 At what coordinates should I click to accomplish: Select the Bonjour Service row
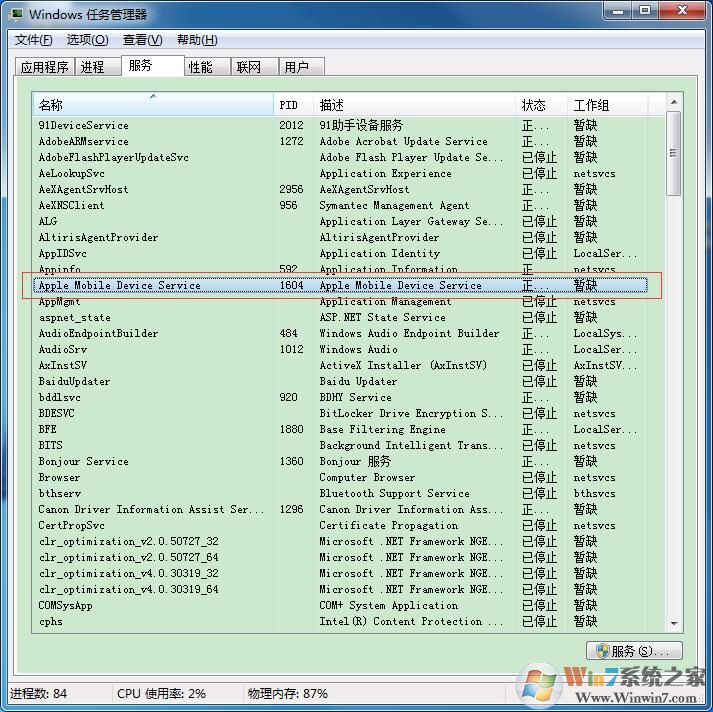click(x=84, y=462)
